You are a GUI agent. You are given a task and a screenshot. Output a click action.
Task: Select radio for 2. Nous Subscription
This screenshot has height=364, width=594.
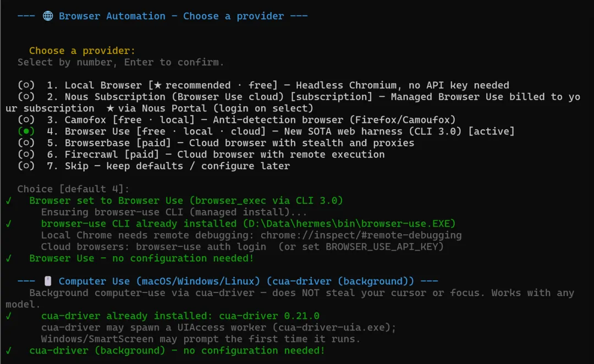coord(26,97)
